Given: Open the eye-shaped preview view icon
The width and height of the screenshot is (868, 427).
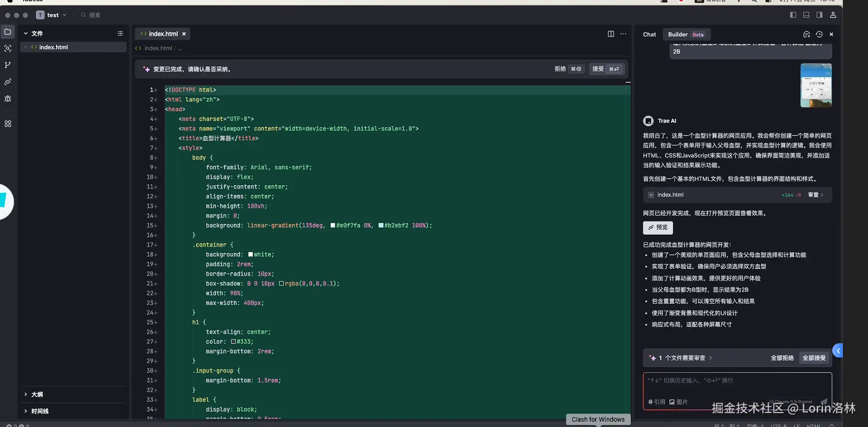Looking at the screenshot, I should tap(8, 82).
